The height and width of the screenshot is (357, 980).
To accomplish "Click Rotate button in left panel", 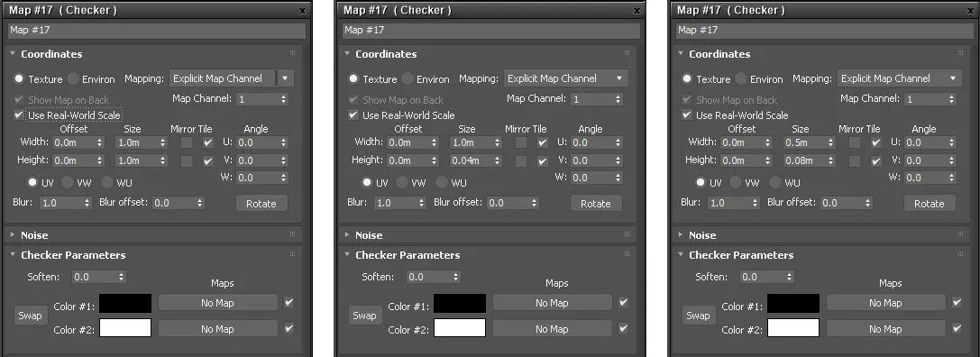I will (x=261, y=203).
